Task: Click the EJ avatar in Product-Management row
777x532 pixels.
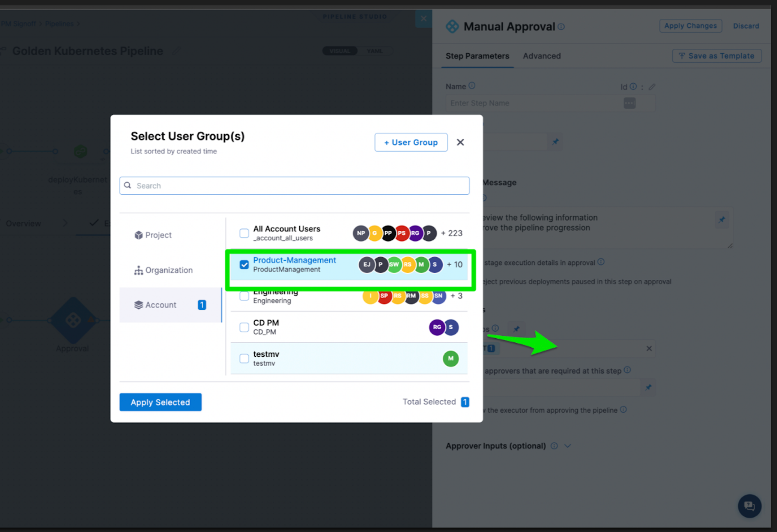Action: point(366,265)
